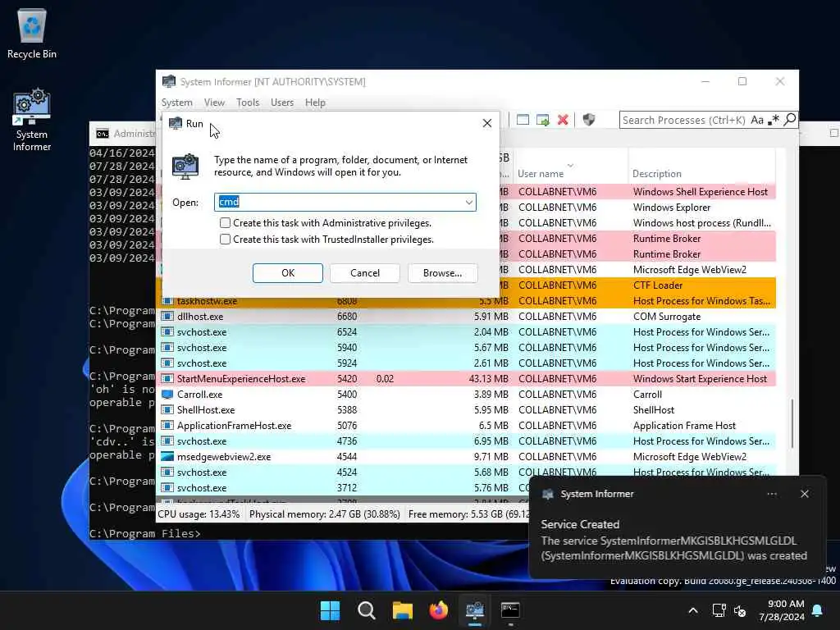
Task: Click the muted volume tray icon
Action: (740, 610)
